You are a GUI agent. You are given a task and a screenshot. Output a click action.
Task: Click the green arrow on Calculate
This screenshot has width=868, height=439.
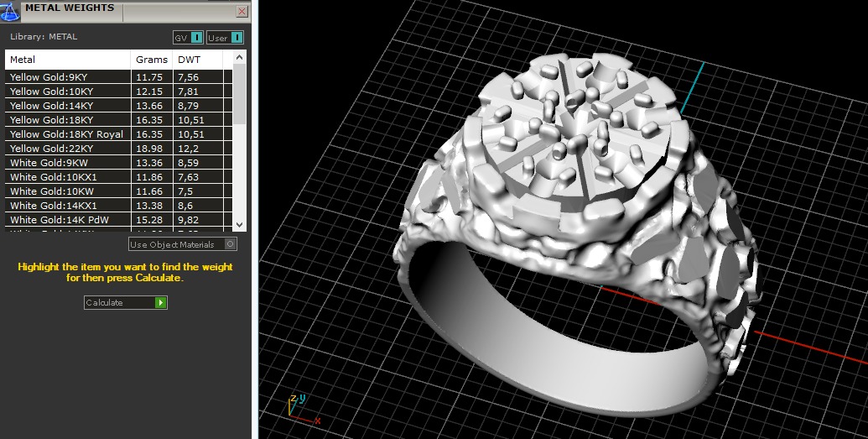point(160,303)
